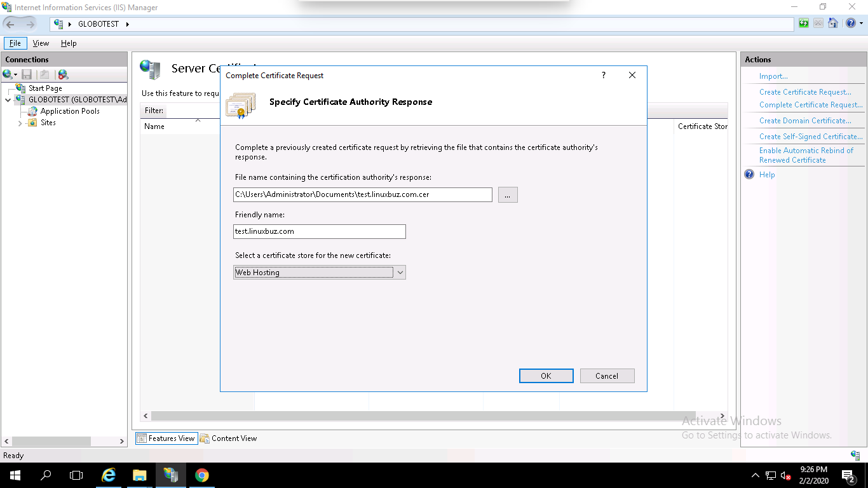Image resolution: width=868 pixels, height=488 pixels.
Task: Click the Help icon in Actions pane
Action: pyautogui.click(x=749, y=174)
